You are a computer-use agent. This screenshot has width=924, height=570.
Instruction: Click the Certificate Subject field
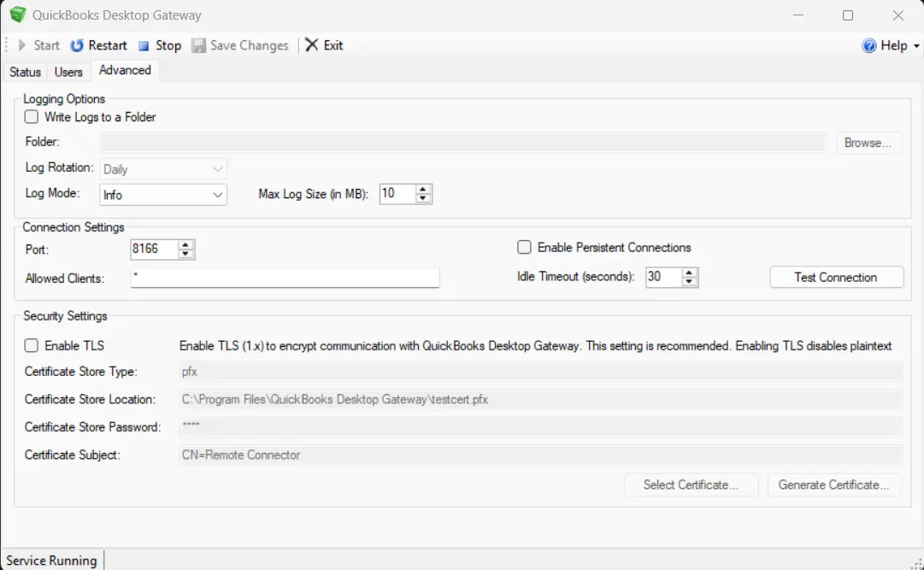click(x=540, y=455)
